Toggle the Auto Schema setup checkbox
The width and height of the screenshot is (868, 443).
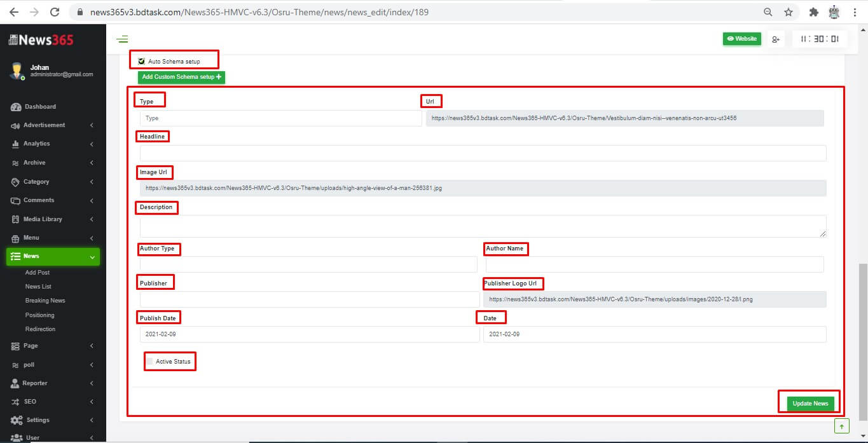[x=141, y=60]
